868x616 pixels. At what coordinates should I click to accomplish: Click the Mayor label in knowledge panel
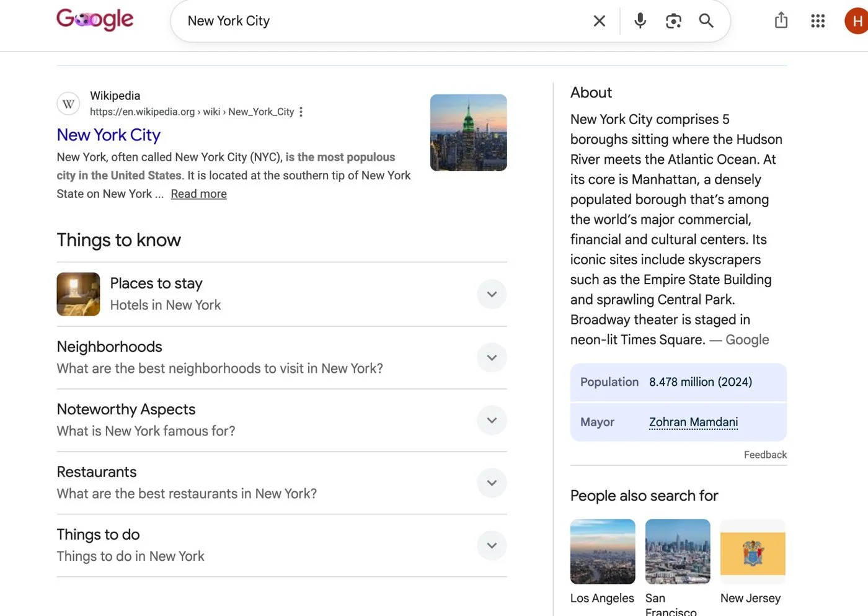click(597, 422)
